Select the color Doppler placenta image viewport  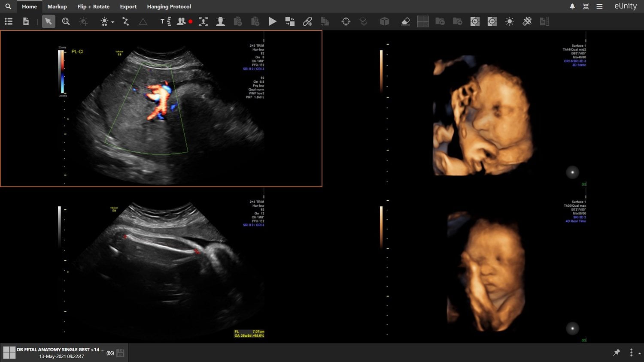click(x=161, y=109)
